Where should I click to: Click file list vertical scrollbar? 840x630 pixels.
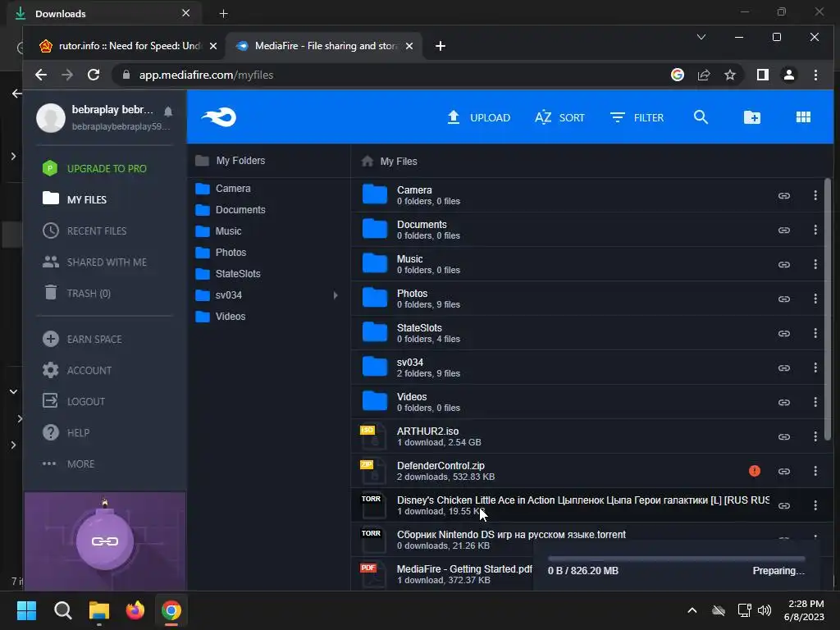(x=828, y=309)
